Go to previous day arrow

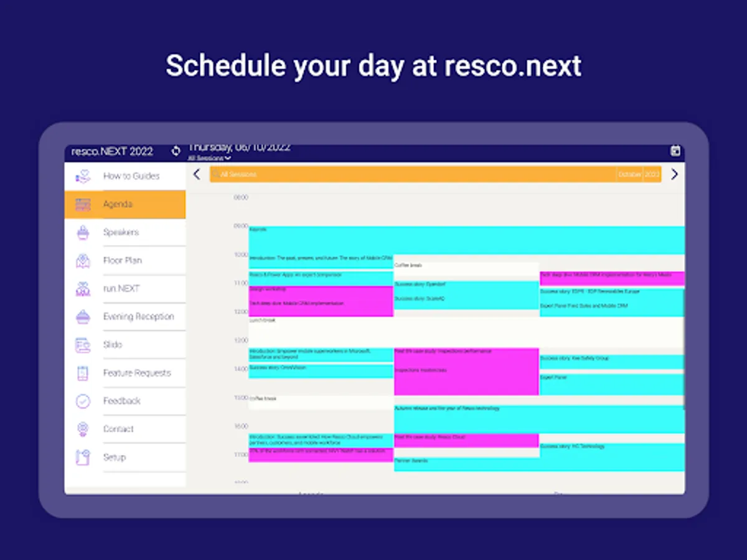click(x=197, y=174)
